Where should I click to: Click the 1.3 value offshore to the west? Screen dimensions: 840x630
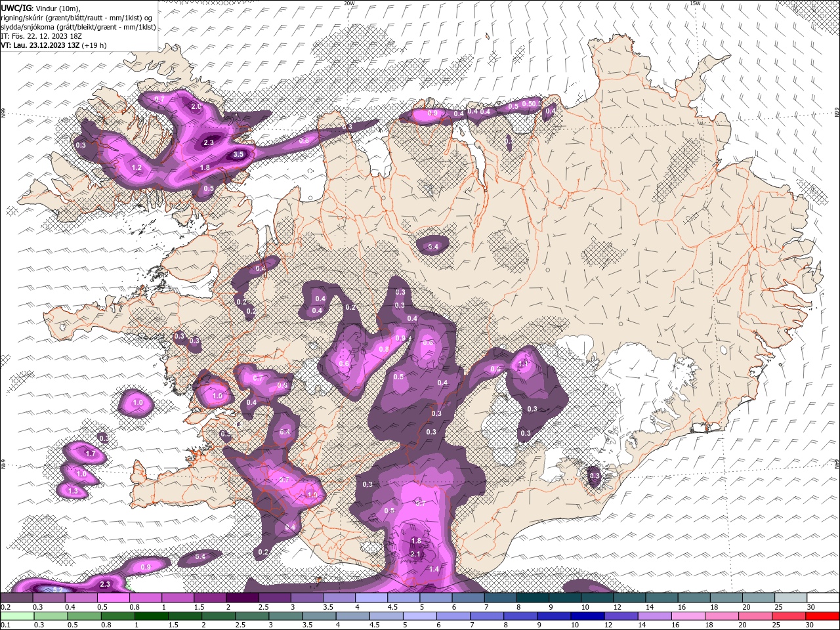73,491
